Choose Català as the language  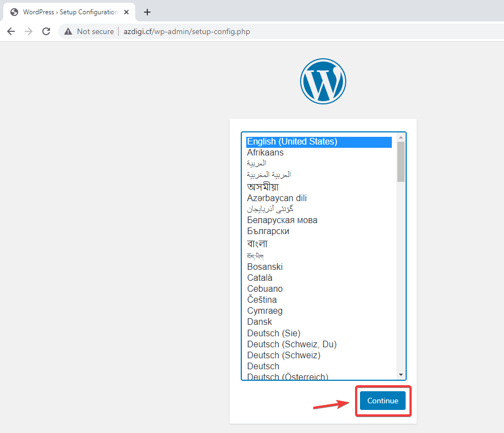(259, 277)
